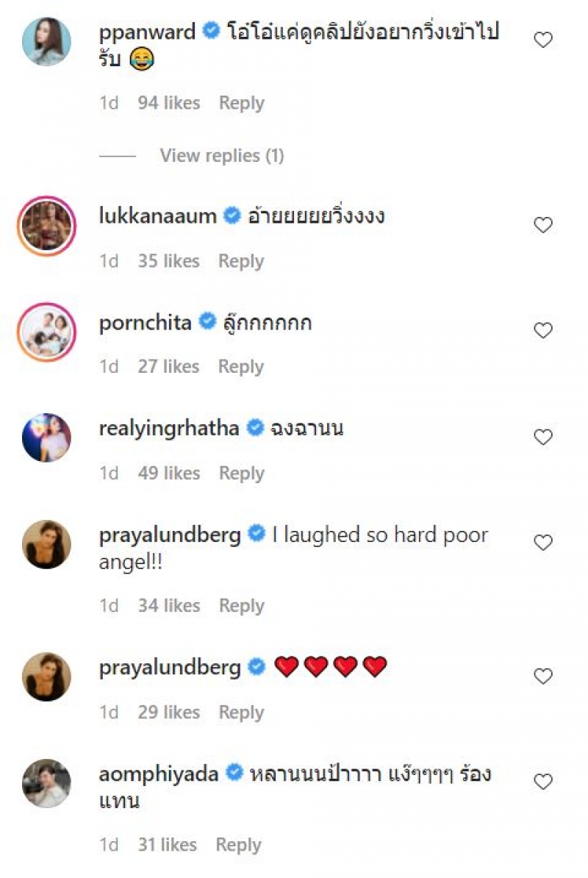This screenshot has width=588, height=878.
Task: View the 49 likes on realyingrhatha's comment
Action: point(168,473)
